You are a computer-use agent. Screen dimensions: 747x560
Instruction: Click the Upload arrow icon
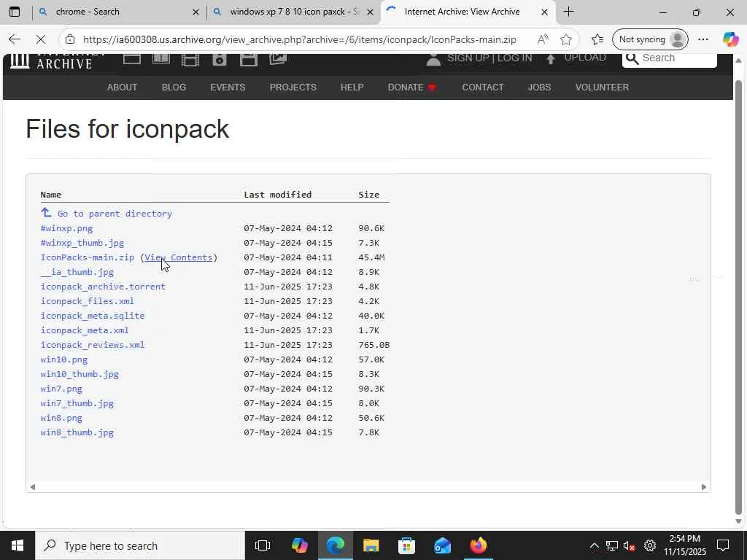[551, 58]
